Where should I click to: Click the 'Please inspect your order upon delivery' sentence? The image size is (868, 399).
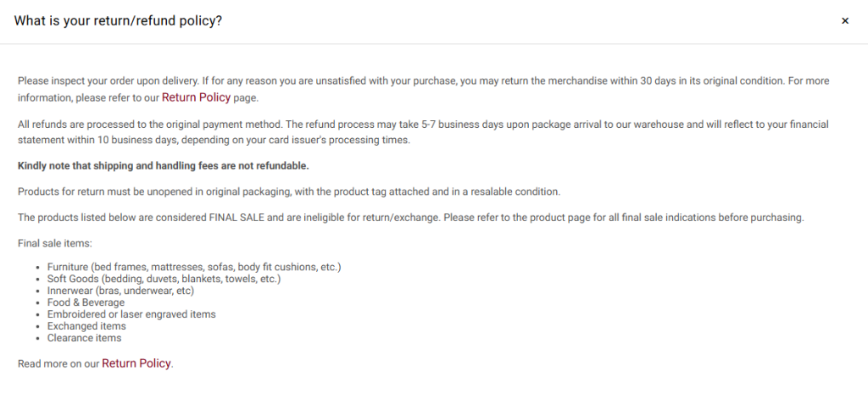(108, 81)
